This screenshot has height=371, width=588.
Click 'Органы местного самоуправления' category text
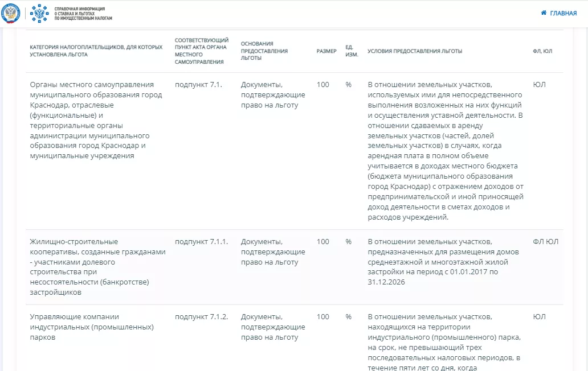click(96, 120)
